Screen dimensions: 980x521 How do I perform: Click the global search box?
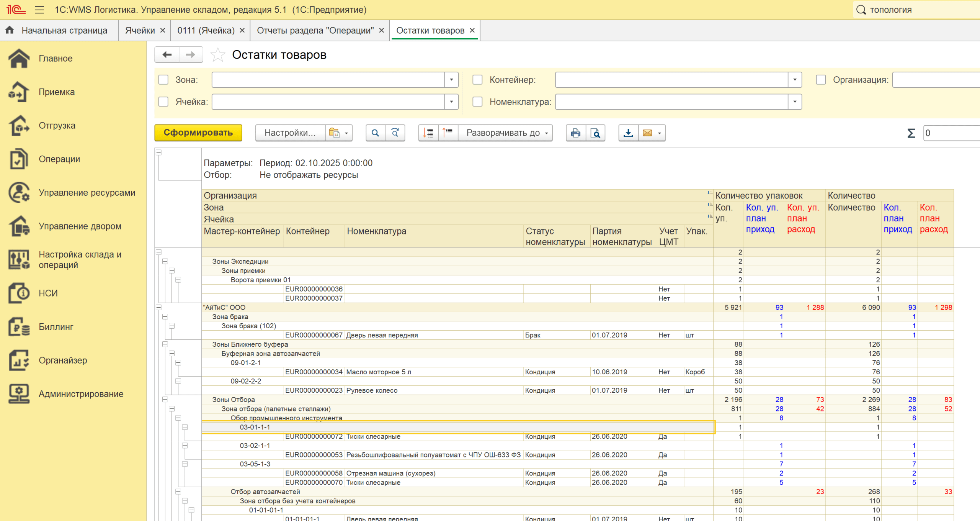click(919, 10)
